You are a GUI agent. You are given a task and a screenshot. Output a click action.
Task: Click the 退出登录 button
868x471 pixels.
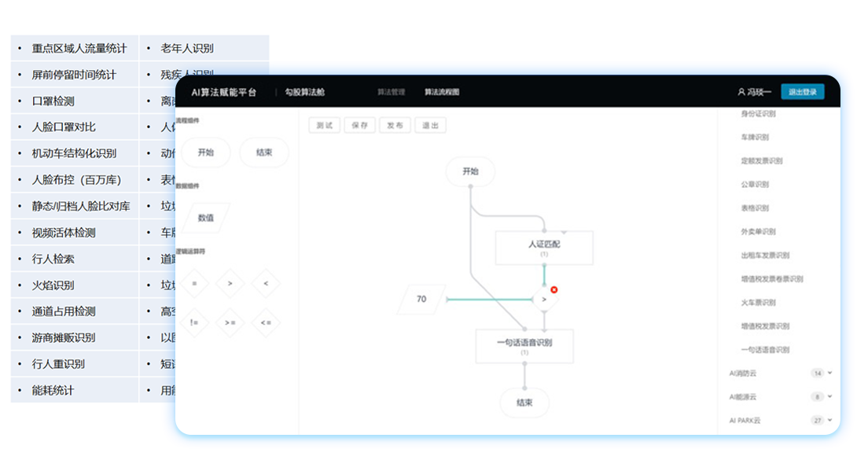coord(803,92)
